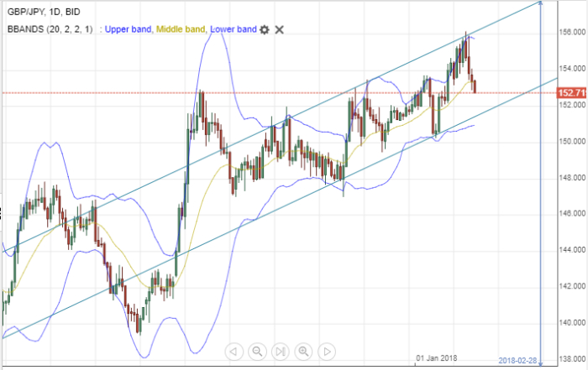
Task: Pan the chart right with the arrow
Action: pyautogui.click(x=327, y=352)
